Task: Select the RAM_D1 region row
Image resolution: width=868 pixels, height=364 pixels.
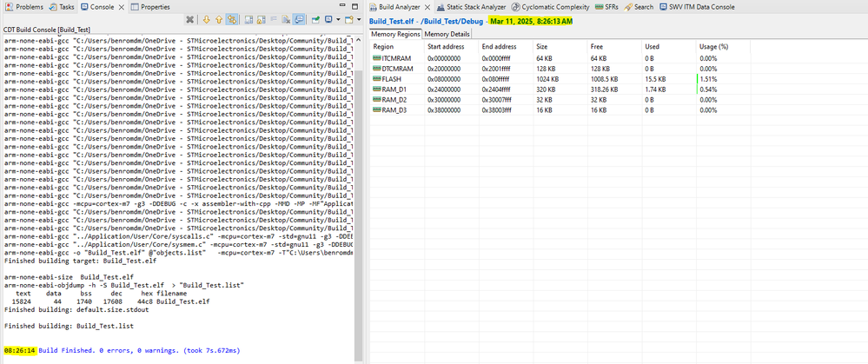Action: point(560,89)
